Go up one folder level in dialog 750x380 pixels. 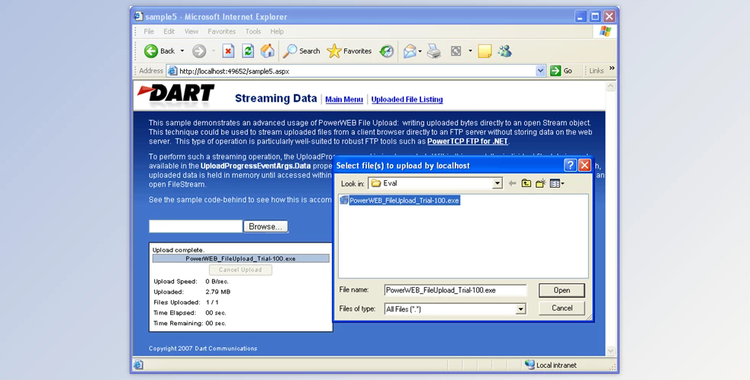click(x=526, y=183)
